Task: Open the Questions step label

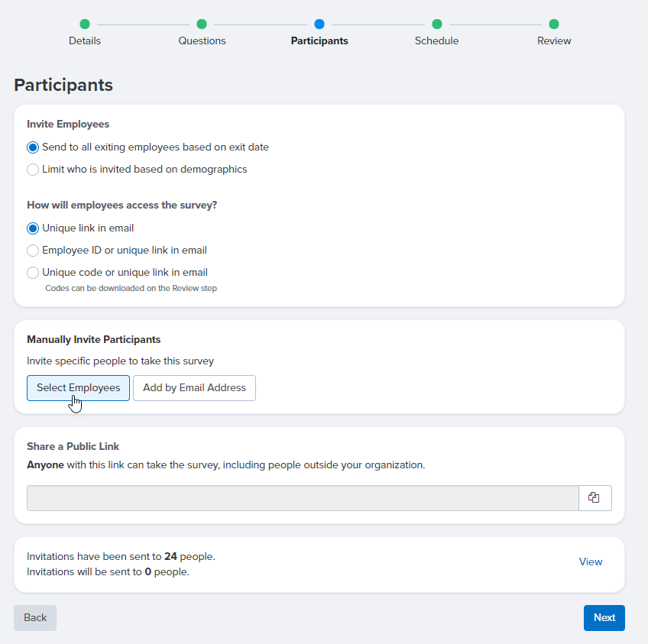Action: coord(202,41)
